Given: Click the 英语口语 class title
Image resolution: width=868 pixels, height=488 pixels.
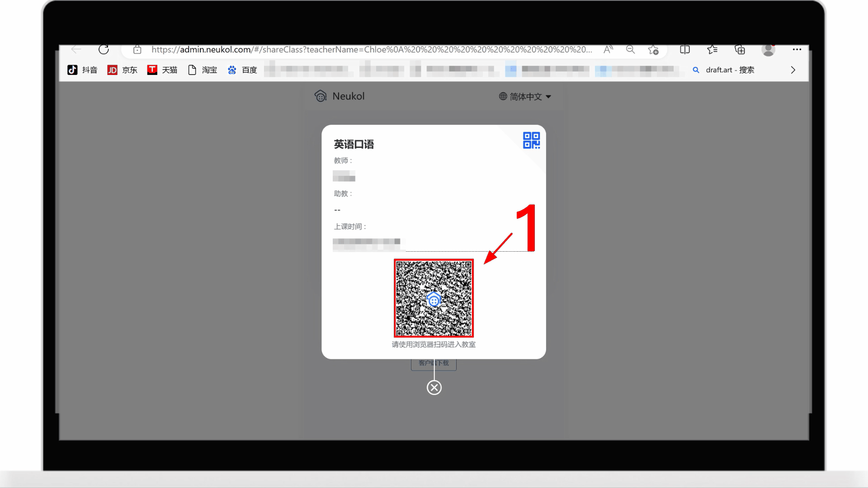Looking at the screenshot, I should click(x=354, y=145).
